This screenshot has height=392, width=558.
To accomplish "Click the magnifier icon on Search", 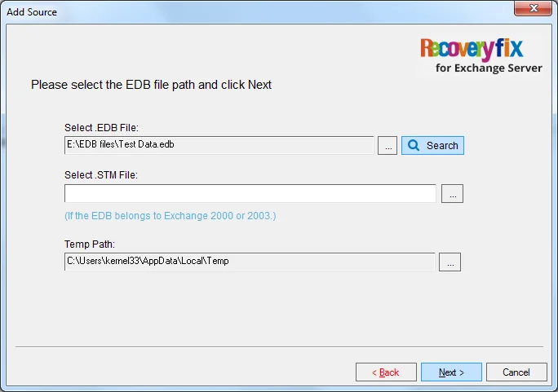I will pyautogui.click(x=414, y=145).
